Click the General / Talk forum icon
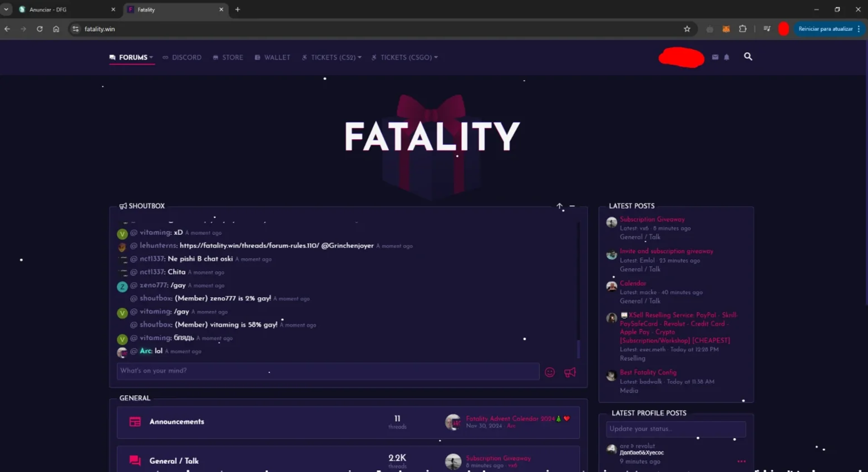 pos(135,461)
